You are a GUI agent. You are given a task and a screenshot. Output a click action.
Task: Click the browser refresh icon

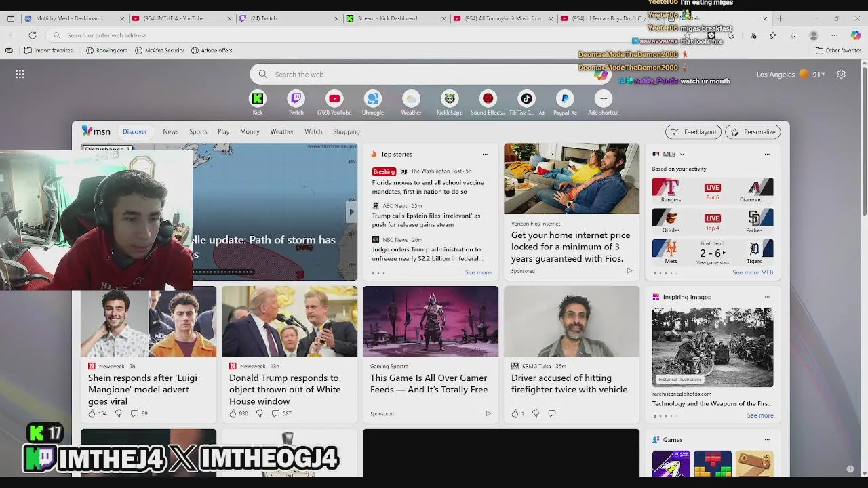click(x=33, y=35)
